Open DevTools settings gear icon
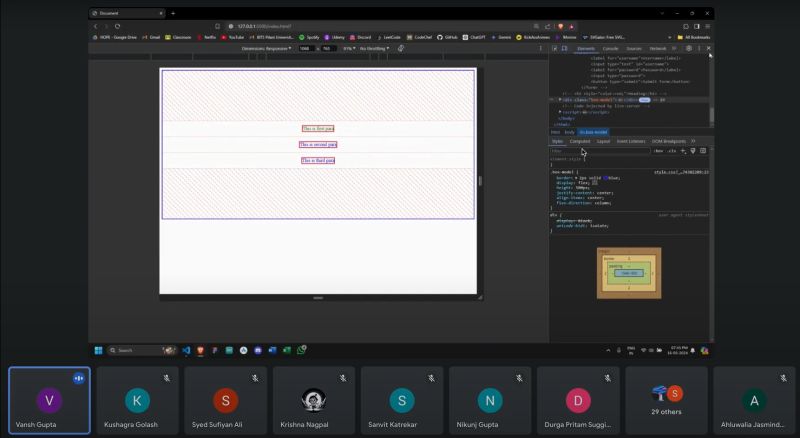Viewport: 800px width, 438px height. point(689,48)
